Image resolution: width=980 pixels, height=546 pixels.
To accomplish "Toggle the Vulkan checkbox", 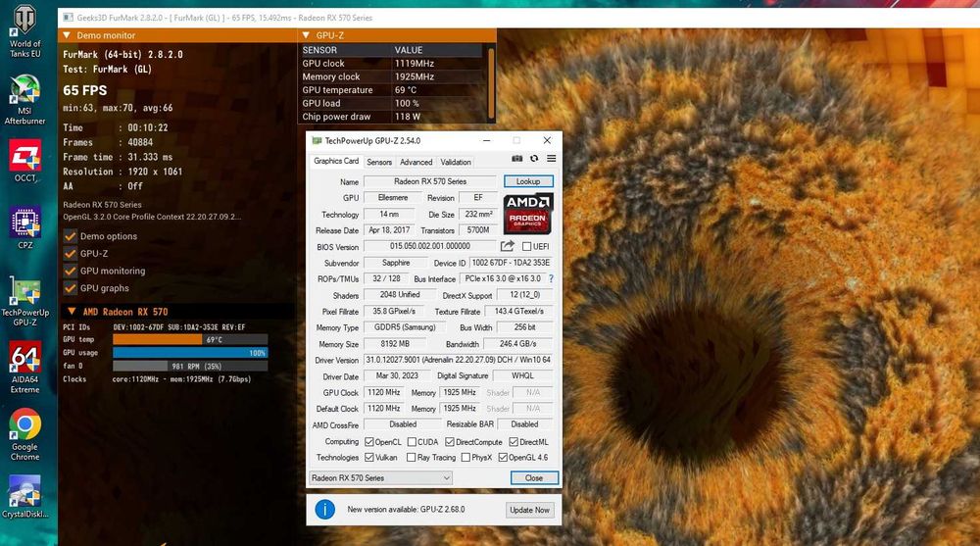I will point(369,457).
